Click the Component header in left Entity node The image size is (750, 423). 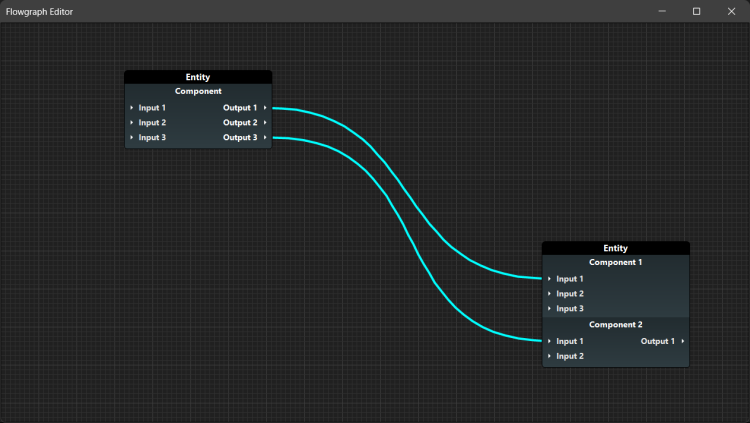click(198, 91)
